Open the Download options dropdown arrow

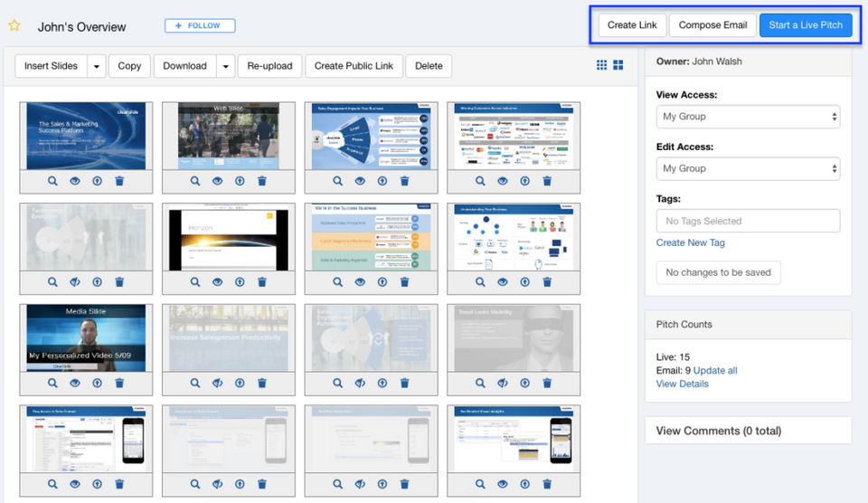[226, 66]
